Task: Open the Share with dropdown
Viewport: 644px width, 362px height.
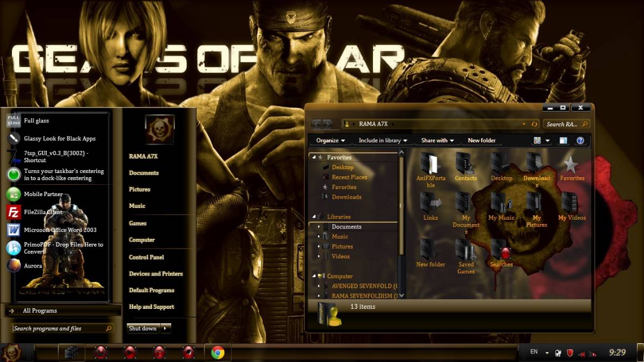Action: click(x=437, y=140)
